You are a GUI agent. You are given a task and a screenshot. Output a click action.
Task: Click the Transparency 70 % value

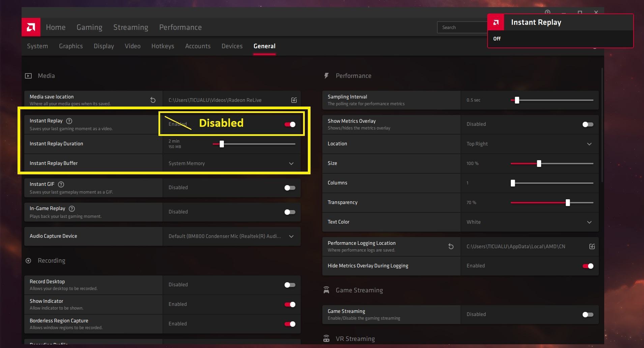[471, 203]
